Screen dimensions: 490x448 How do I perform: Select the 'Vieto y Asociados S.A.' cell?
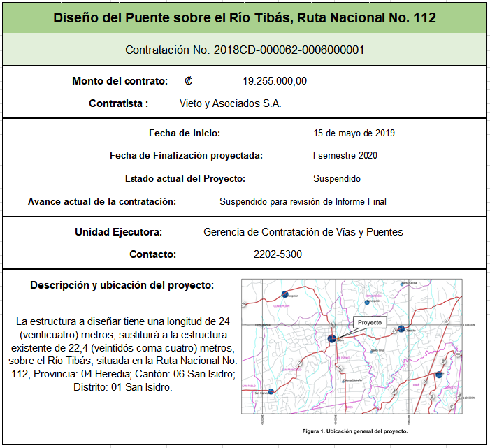230,103
